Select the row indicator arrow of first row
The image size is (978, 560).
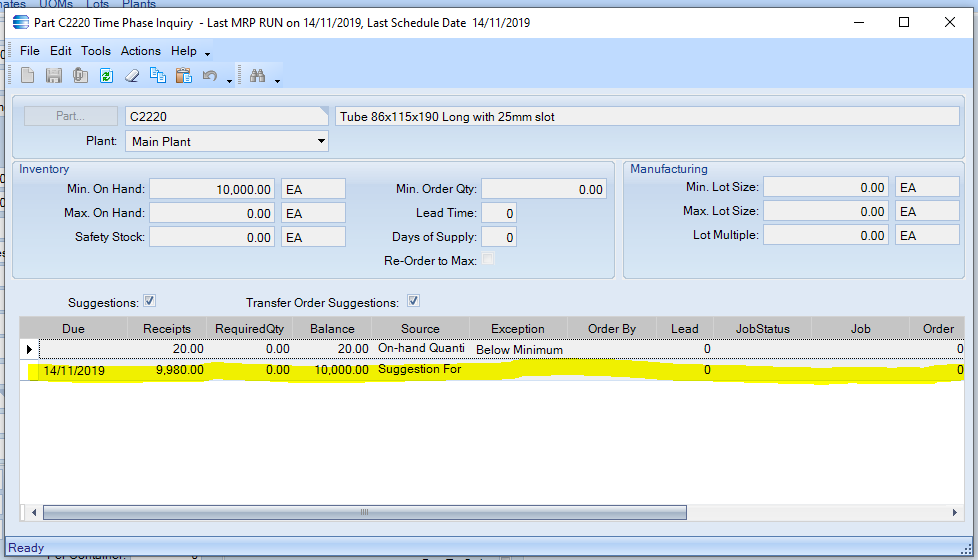click(x=29, y=349)
